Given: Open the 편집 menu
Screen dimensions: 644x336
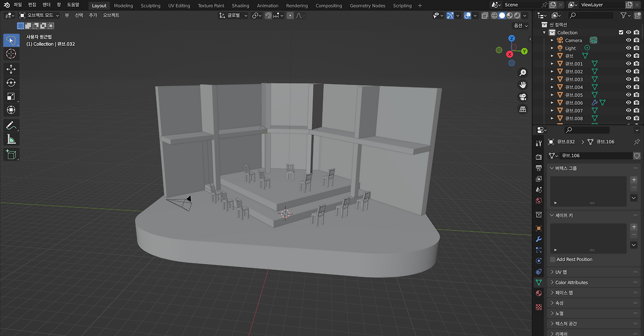Looking at the screenshot, I should 32,5.
